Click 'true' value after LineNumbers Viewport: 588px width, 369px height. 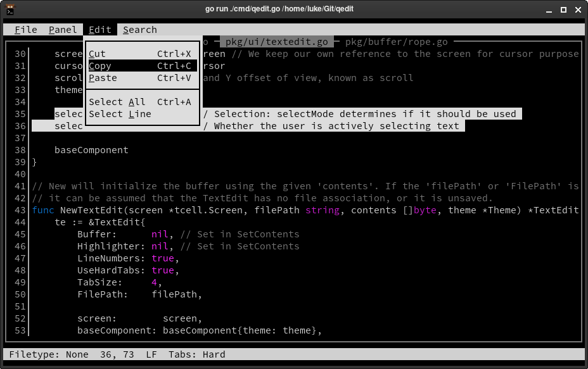coord(163,258)
